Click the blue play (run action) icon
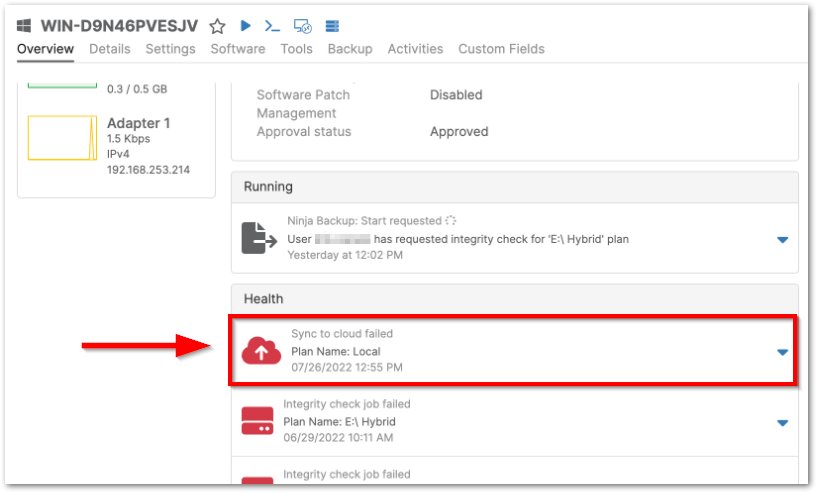 pos(245,26)
